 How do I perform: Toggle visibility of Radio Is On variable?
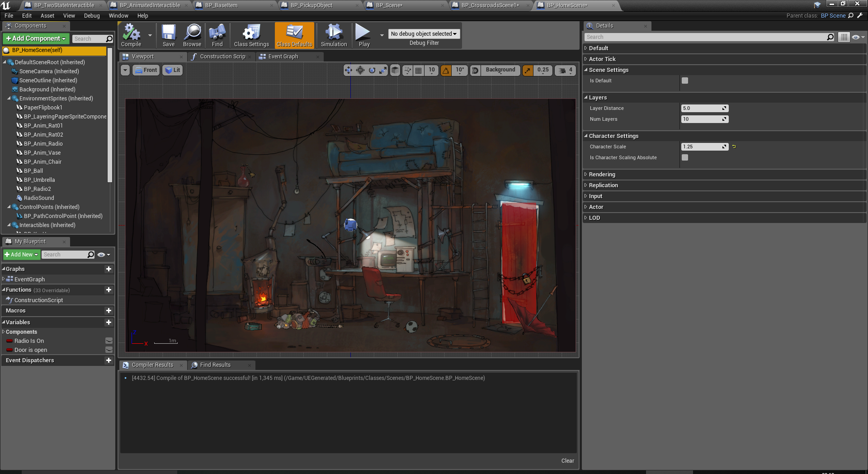tap(109, 341)
